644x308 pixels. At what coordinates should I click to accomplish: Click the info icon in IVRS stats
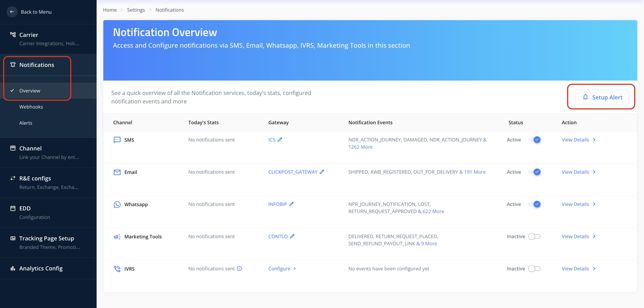point(239,268)
